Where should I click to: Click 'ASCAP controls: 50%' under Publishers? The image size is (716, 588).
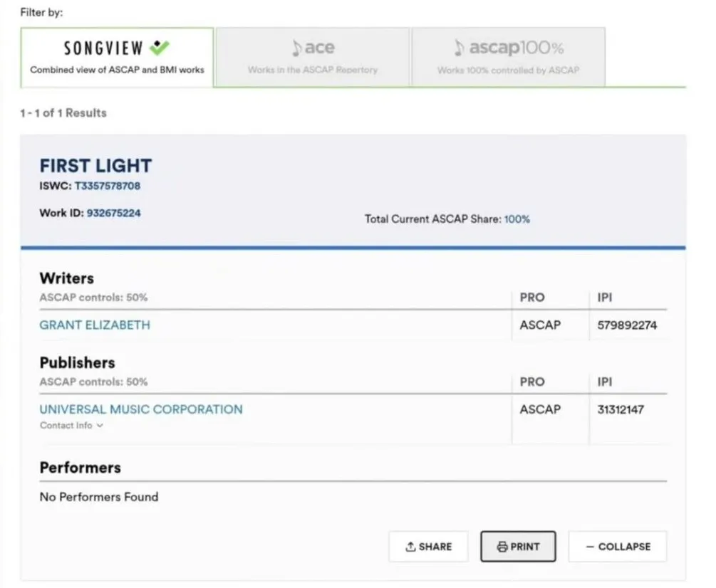pos(93,382)
